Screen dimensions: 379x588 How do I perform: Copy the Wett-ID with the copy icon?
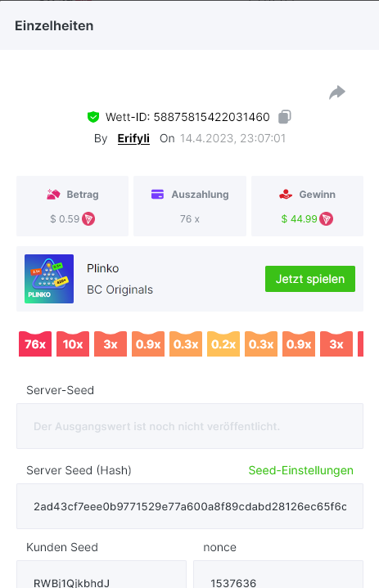[284, 117]
